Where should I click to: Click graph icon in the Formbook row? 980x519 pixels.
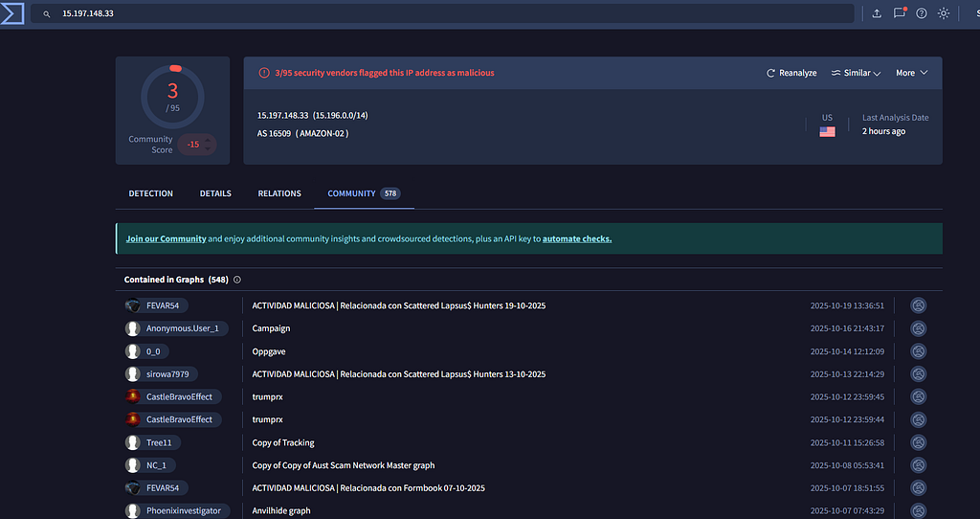[x=918, y=487]
